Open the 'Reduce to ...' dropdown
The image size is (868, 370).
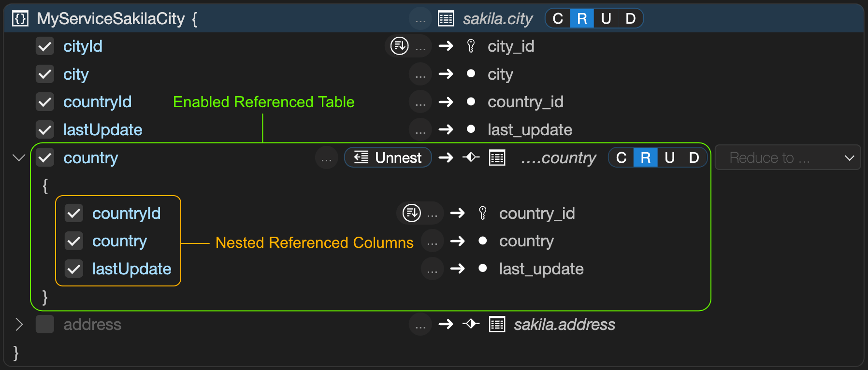click(x=788, y=157)
